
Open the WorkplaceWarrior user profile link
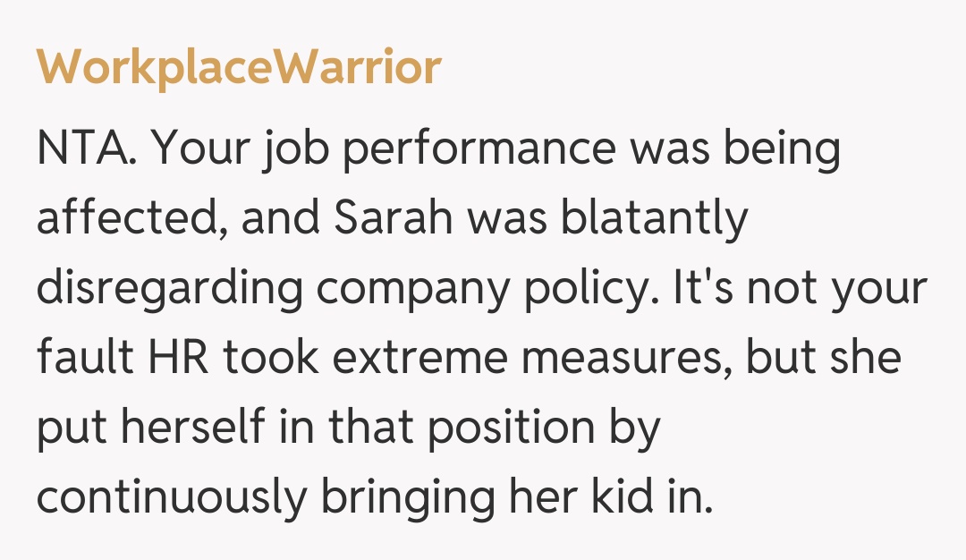[239, 68]
